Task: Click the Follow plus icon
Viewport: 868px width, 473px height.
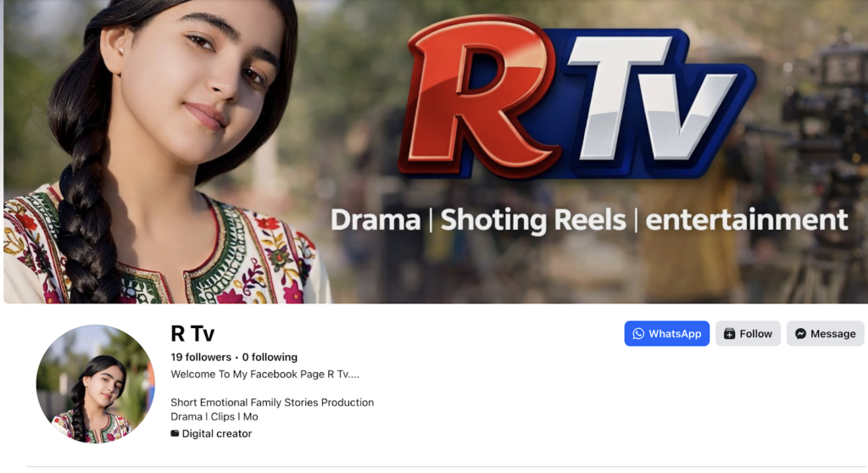Action: click(x=729, y=334)
